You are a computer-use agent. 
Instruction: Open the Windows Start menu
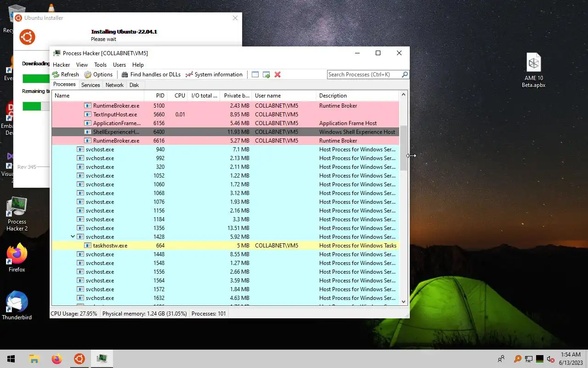11,359
